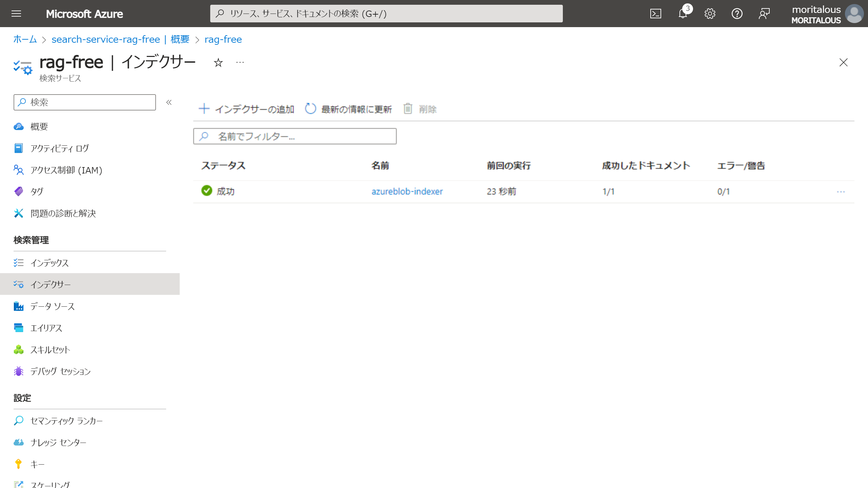This screenshot has width=868, height=488.
Task: Open the portal settings gear
Action: pyautogui.click(x=710, y=14)
